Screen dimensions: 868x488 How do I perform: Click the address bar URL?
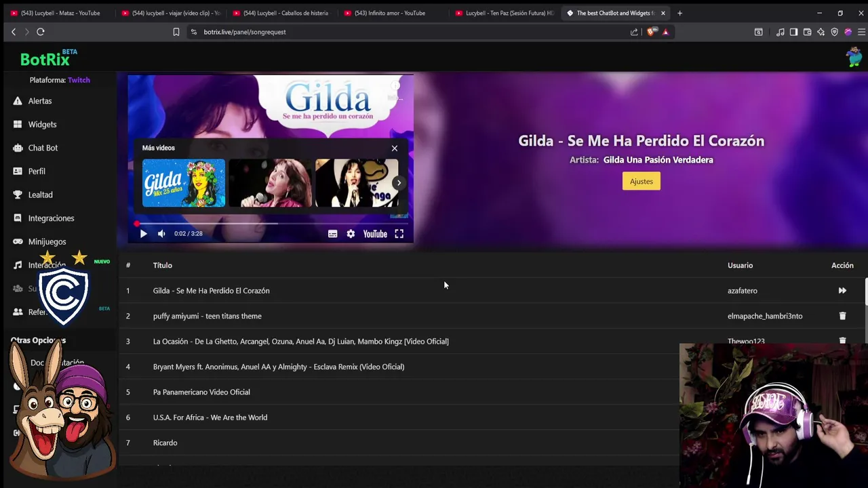[x=245, y=32]
